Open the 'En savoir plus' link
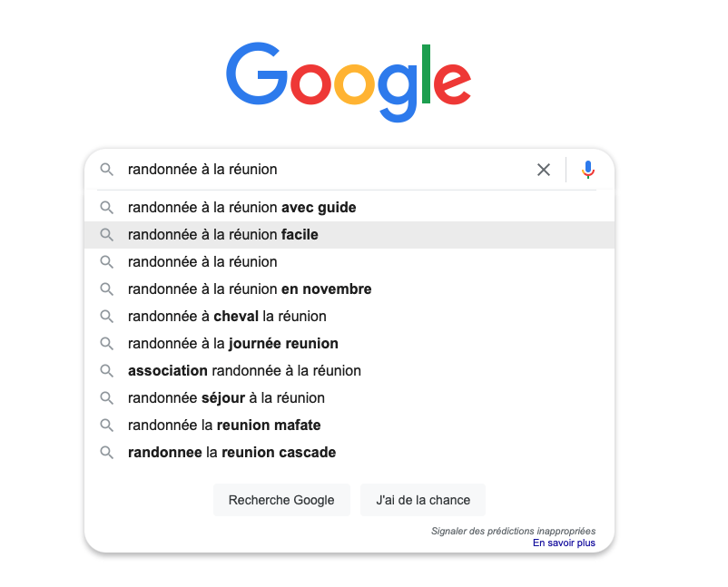Image resolution: width=728 pixels, height=587 pixels. [x=564, y=543]
